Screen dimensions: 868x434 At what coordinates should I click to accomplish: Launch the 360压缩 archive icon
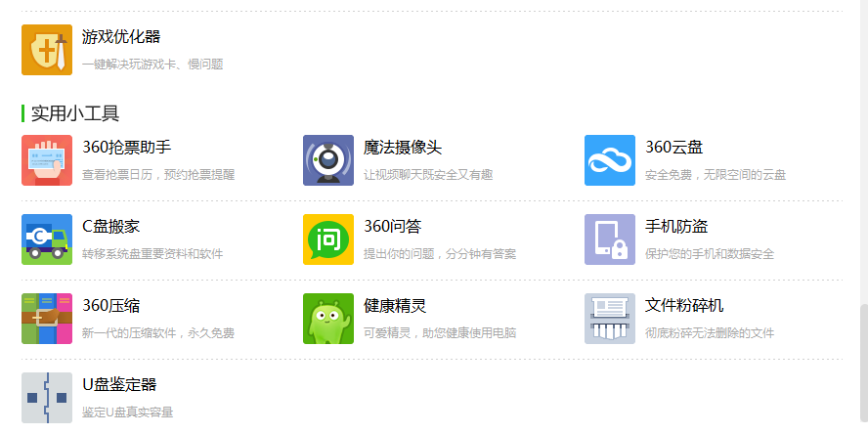[x=47, y=319]
